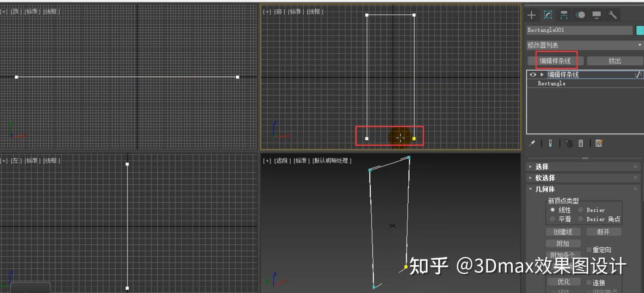
Task: Select the Create panel plus icon
Action: pyautogui.click(x=531, y=15)
